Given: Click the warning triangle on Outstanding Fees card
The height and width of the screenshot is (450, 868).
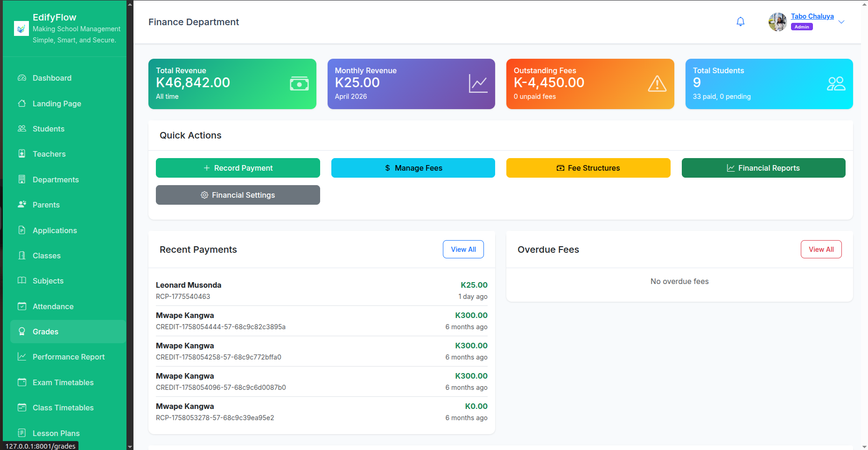Looking at the screenshot, I should point(657,84).
